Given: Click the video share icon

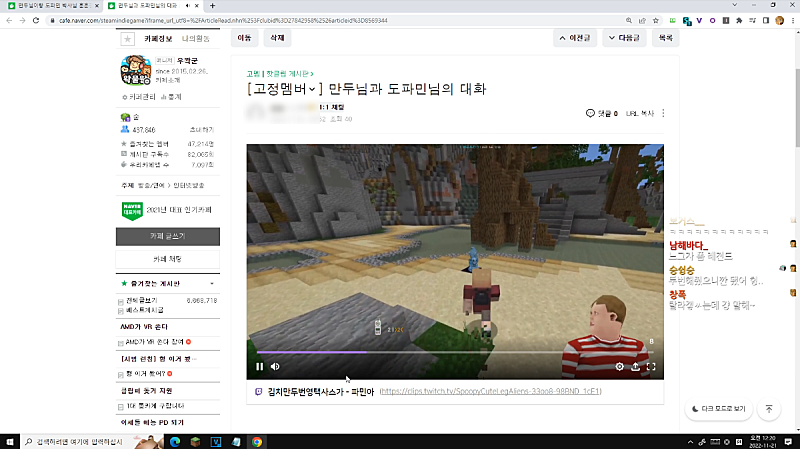Looking at the screenshot, I should (635, 366).
